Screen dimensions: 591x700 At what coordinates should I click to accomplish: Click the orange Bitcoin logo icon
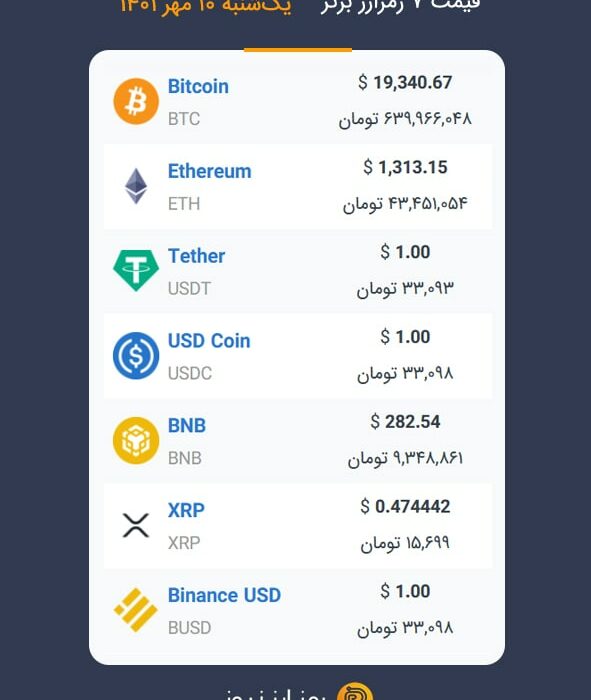(x=136, y=101)
